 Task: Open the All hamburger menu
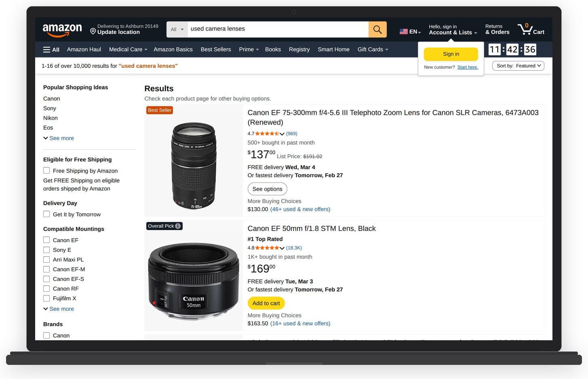click(x=51, y=49)
